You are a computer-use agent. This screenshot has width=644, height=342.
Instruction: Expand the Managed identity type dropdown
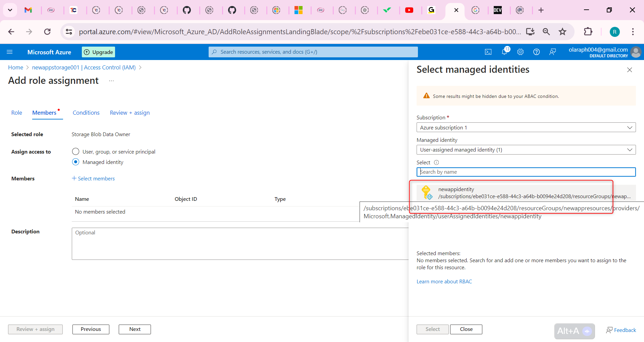coord(526,150)
